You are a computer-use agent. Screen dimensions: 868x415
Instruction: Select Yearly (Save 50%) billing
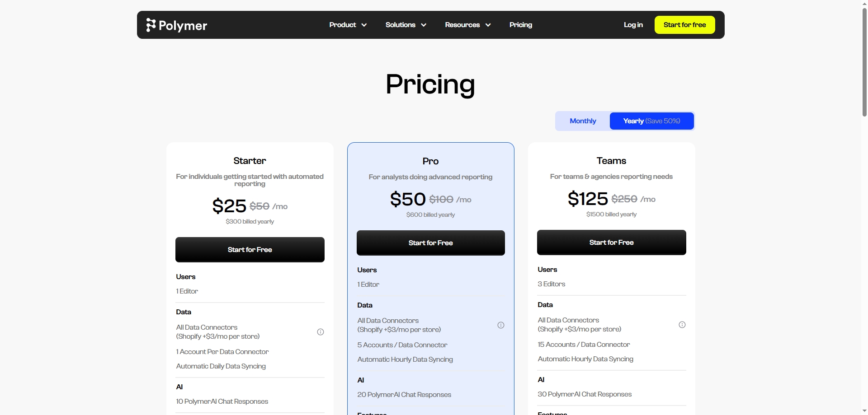pyautogui.click(x=651, y=121)
